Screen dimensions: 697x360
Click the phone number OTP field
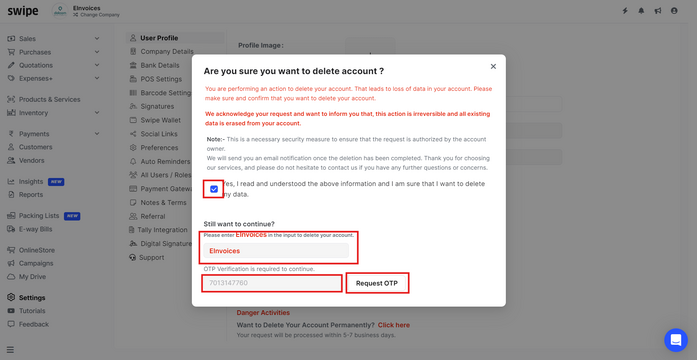click(x=272, y=283)
